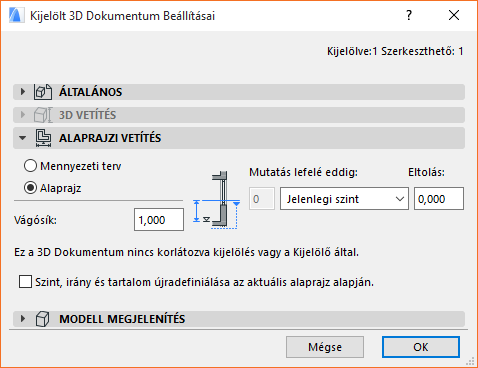This screenshot has height=368, width=478.
Task: Select the Alaprajz radio button
Action: pos(30,188)
